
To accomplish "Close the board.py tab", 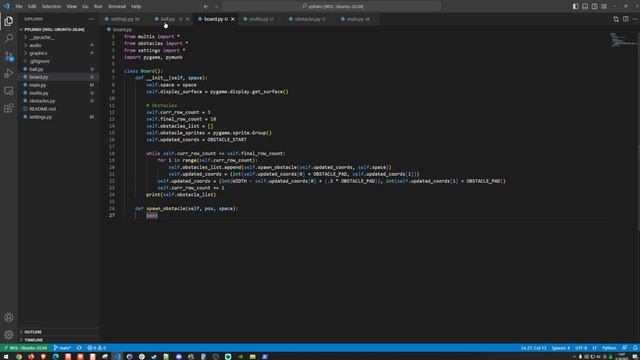I will [233, 19].
